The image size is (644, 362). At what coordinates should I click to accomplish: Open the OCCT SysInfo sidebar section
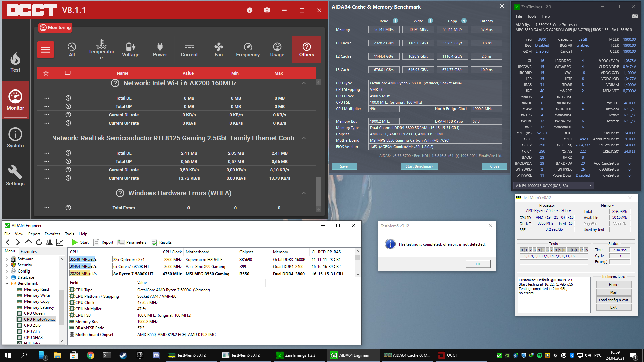pos(15,138)
